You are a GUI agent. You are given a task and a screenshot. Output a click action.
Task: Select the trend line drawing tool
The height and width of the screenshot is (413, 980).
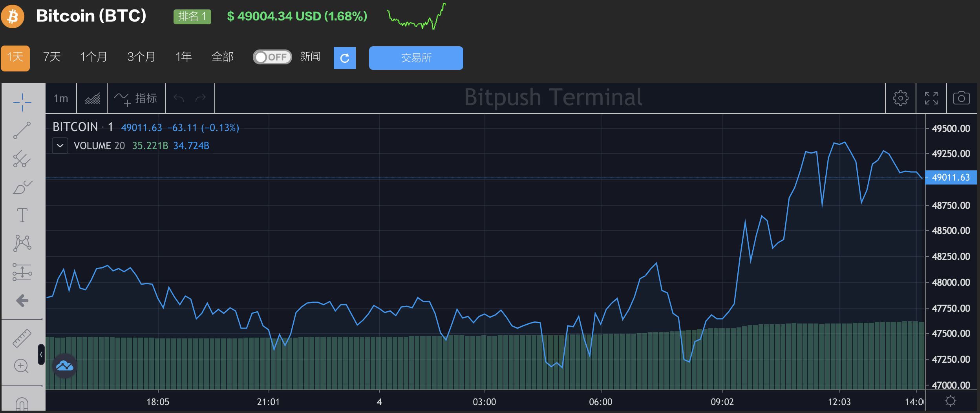point(22,130)
